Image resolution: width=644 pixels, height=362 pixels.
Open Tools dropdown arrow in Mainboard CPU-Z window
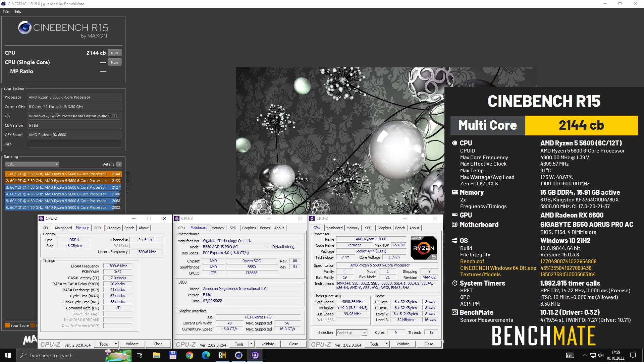[251, 344]
